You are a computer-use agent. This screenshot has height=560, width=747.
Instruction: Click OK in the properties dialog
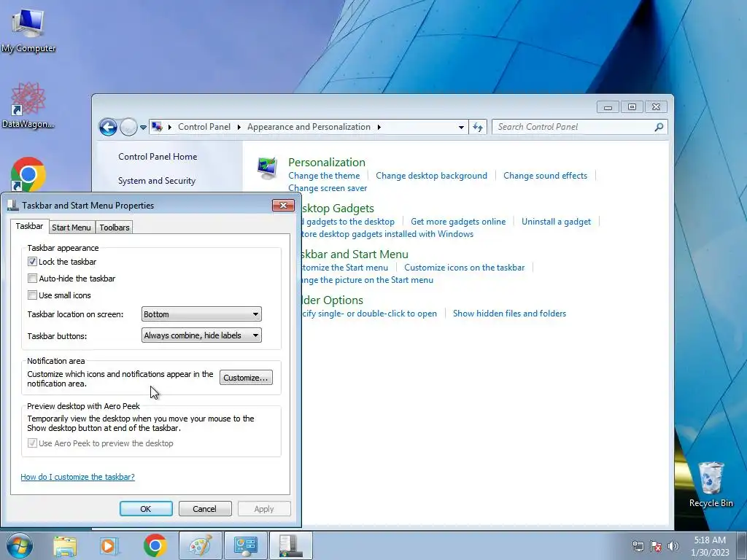pyautogui.click(x=146, y=508)
